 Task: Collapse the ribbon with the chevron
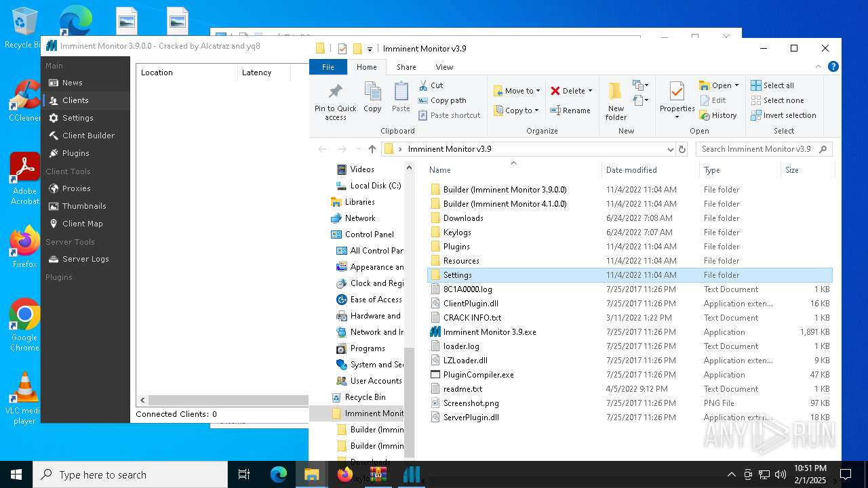pos(818,66)
